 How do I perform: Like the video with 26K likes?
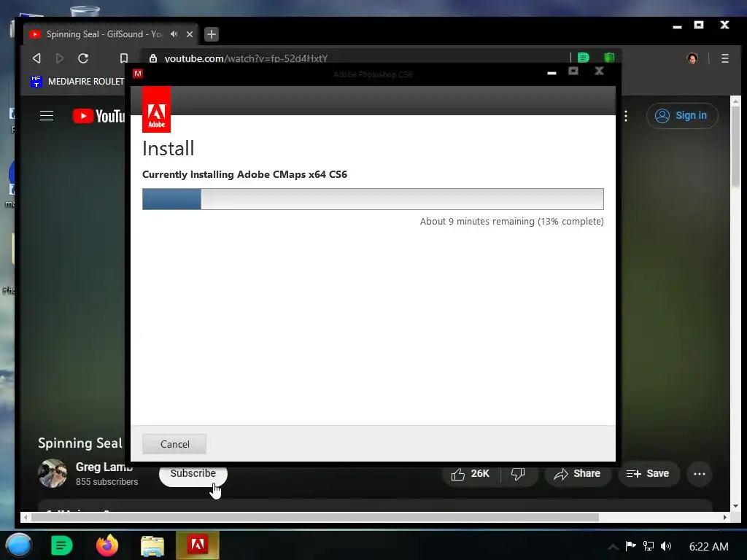point(471,473)
